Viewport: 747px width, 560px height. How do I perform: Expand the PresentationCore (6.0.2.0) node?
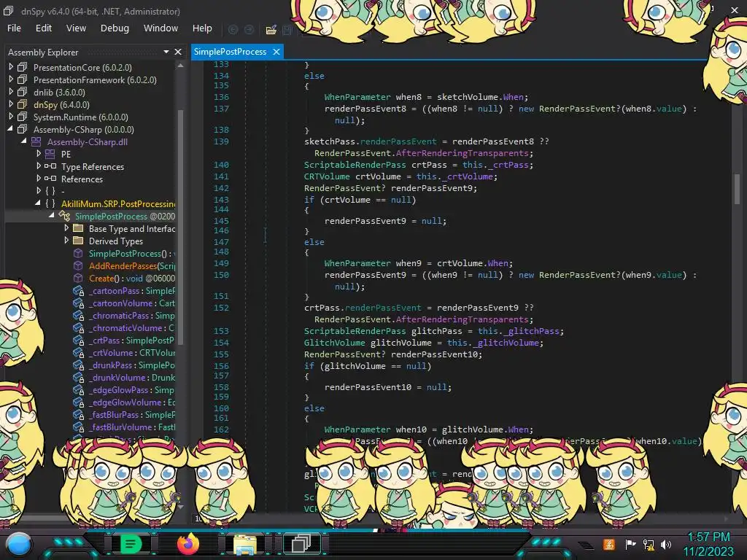(11, 67)
